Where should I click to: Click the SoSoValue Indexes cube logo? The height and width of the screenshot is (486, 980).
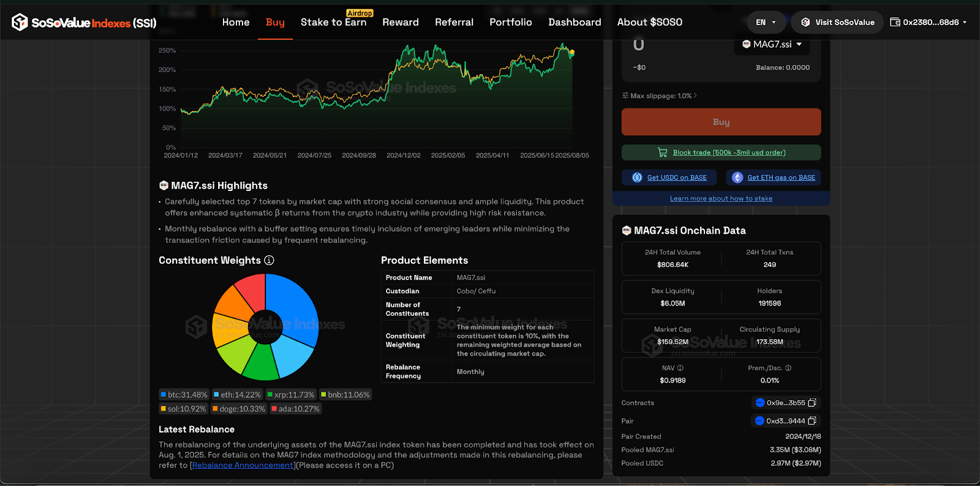(20, 22)
